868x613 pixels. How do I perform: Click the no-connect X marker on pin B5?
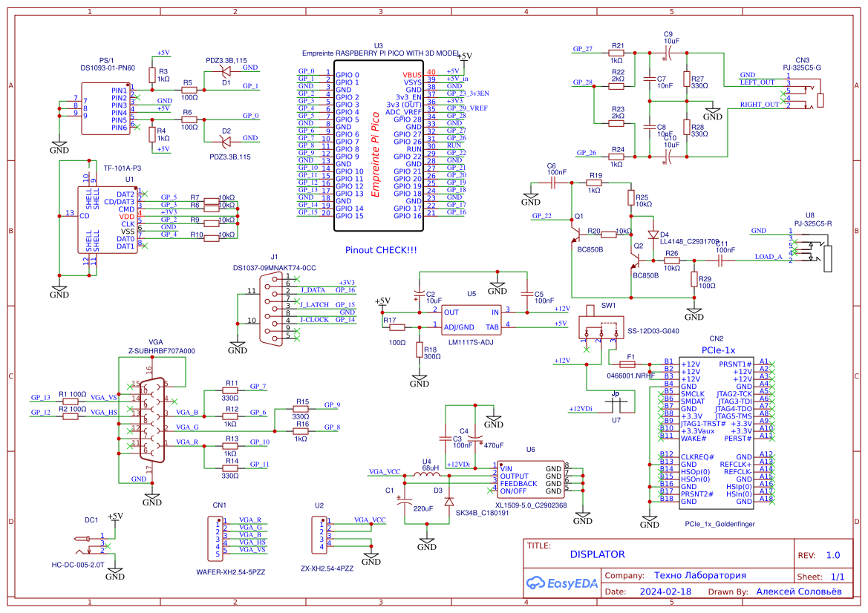(x=660, y=394)
